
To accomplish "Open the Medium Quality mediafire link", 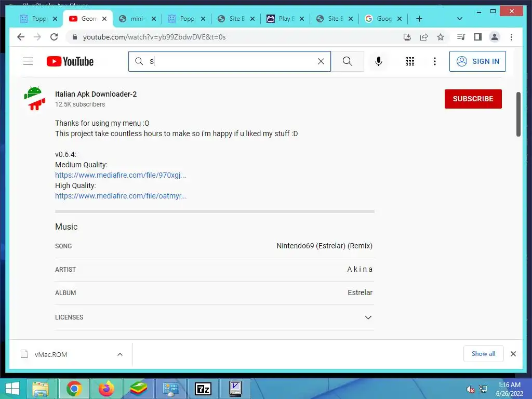I will pyautogui.click(x=121, y=175).
